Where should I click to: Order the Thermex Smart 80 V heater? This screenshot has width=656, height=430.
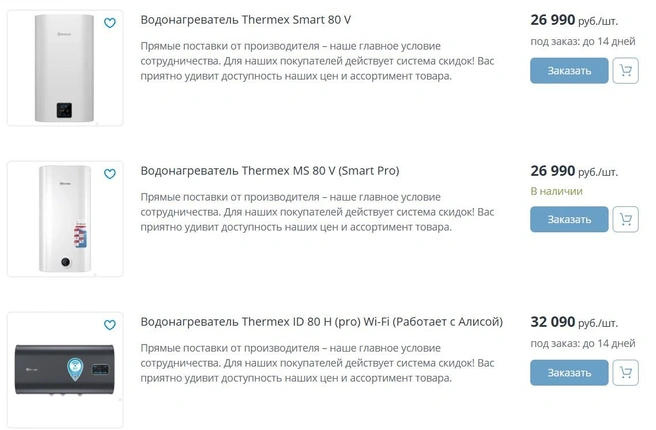pos(569,71)
